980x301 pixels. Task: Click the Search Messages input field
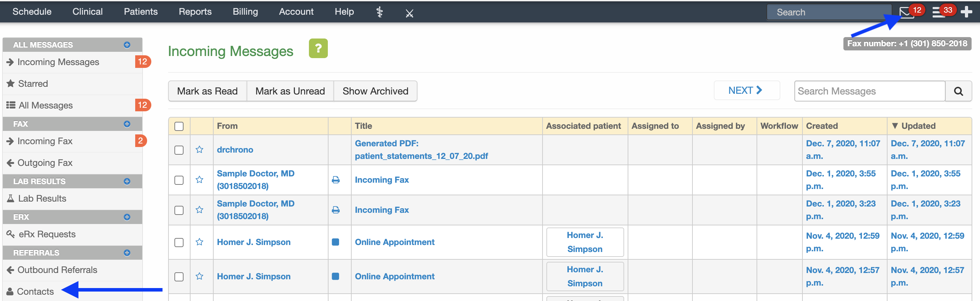click(870, 91)
